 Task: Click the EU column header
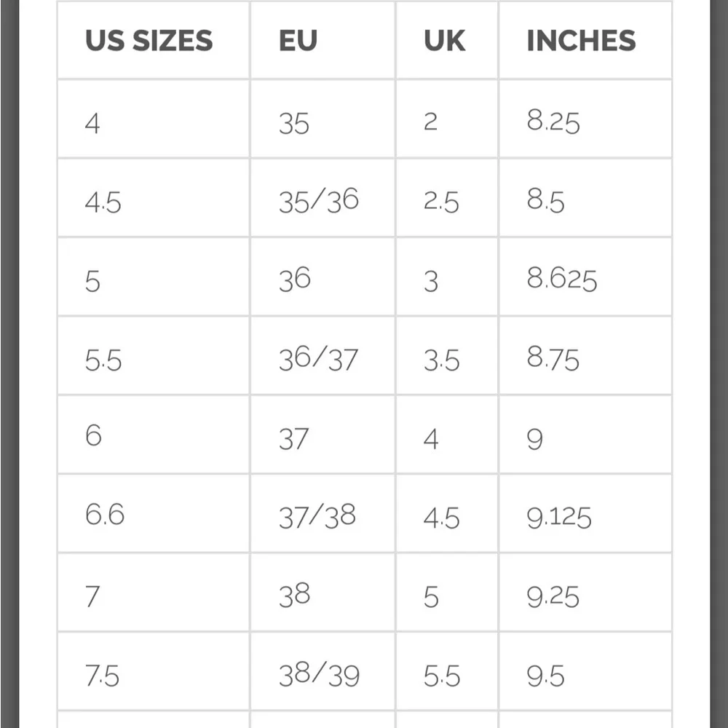298,41
